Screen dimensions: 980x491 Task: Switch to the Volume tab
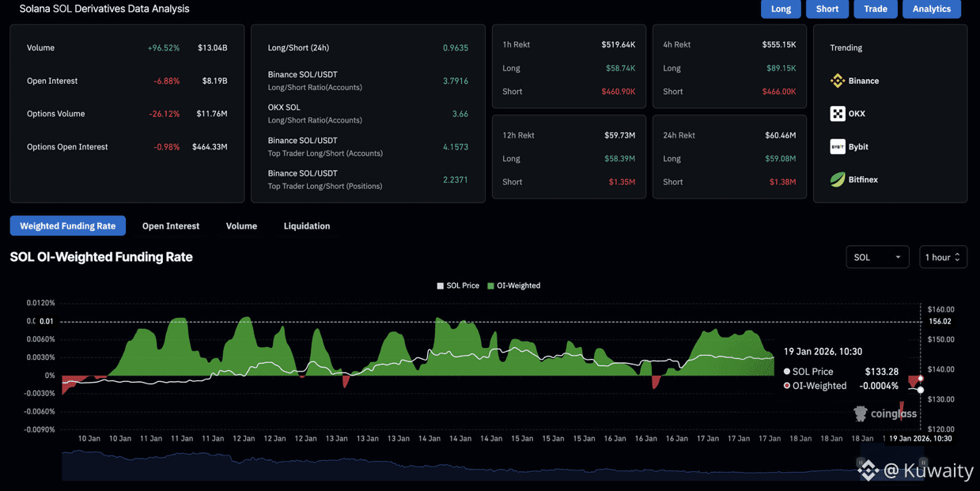pyautogui.click(x=241, y=226)
